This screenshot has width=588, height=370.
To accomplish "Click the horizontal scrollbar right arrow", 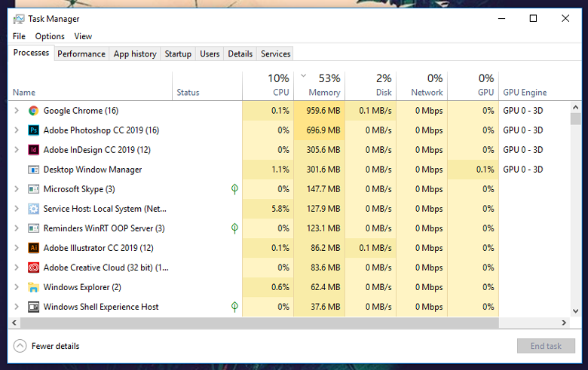I will click(x=564, y=323).
